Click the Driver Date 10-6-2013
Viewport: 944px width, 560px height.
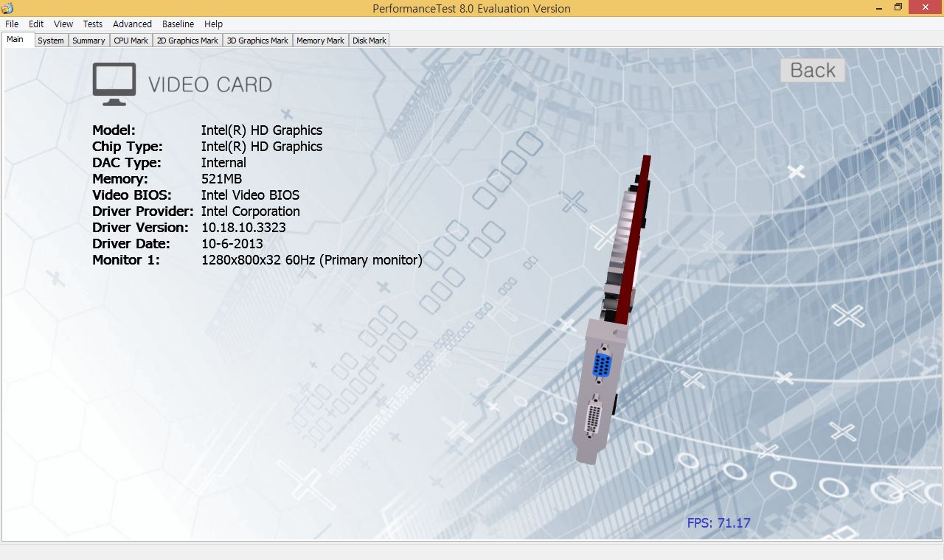(x=232, y=244)
